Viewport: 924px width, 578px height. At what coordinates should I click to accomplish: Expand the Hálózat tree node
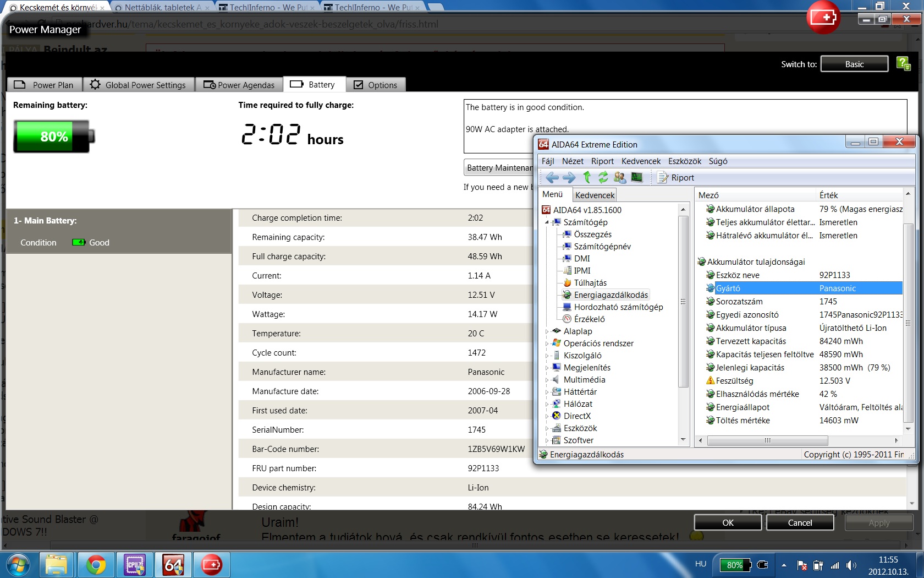pos(547,404)
